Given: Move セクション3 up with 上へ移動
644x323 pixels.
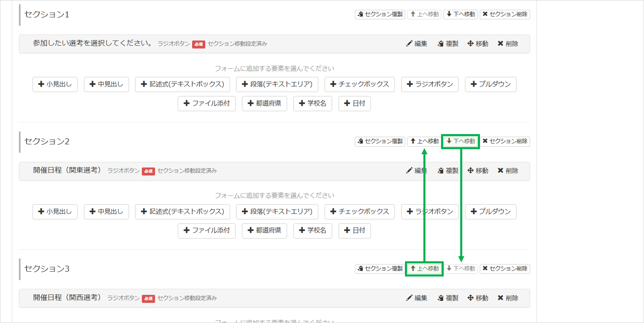Looking at the screenshot, I should click(x=424, y=269).
